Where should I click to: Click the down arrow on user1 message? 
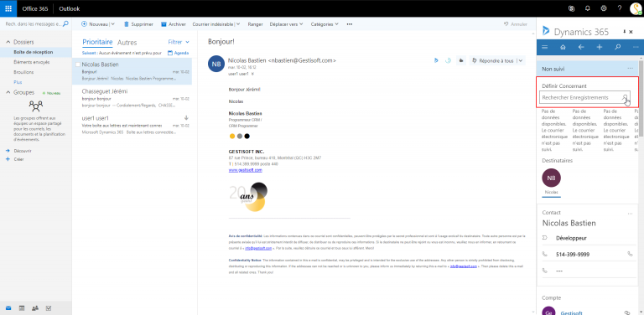(186, 118)
